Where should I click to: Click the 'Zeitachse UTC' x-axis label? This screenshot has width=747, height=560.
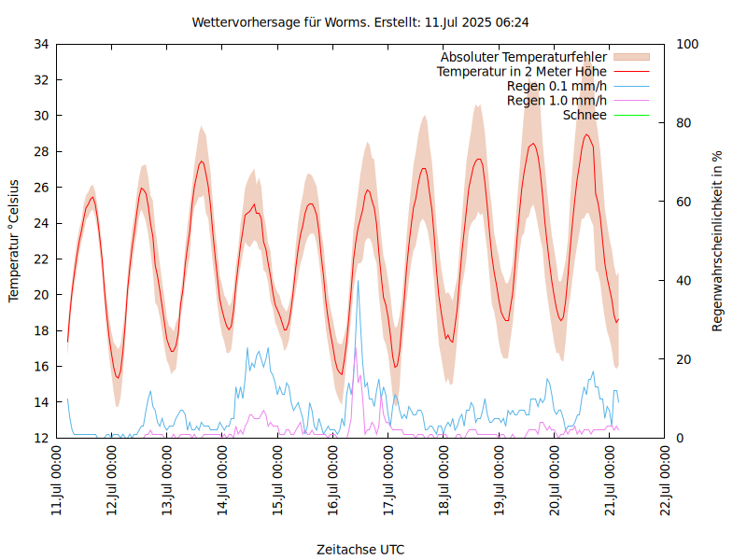pos(360,549)
